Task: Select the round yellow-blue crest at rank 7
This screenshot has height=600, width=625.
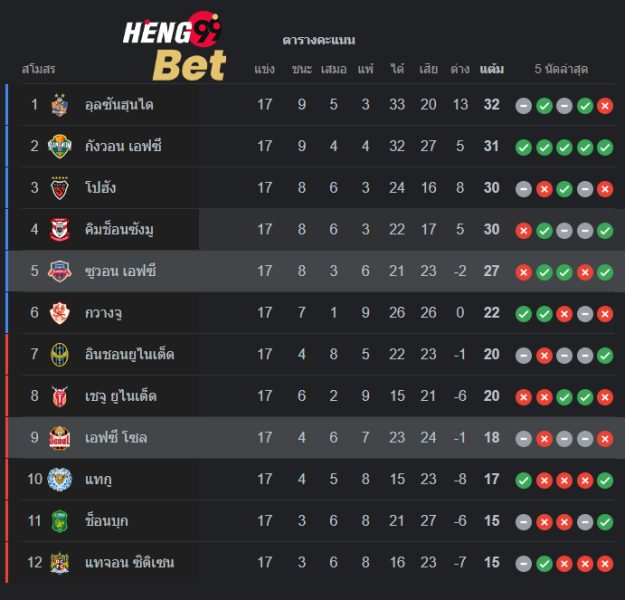Action: click(60, 354)
